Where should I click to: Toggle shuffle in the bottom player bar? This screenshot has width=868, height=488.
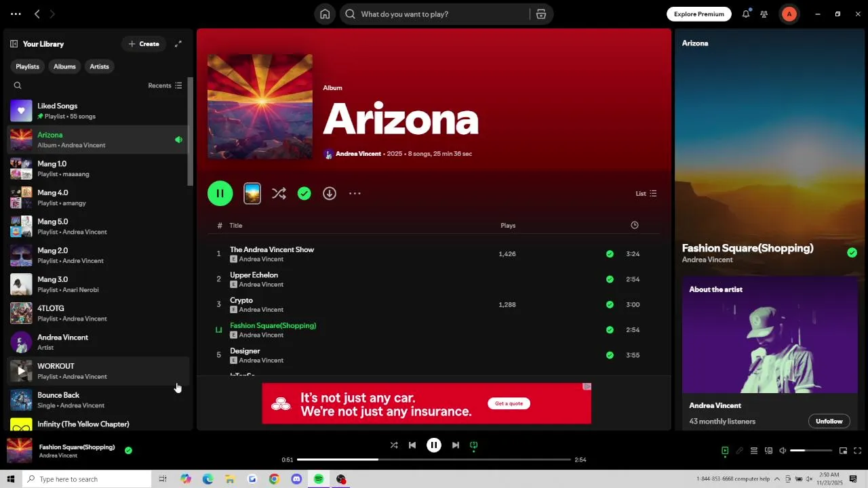point(394,445)
